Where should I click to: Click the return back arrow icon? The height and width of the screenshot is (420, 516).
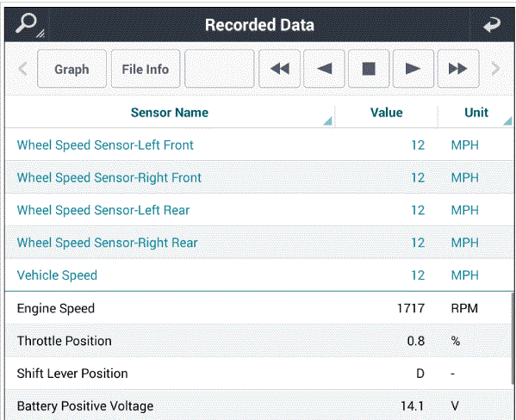pyautogui.click(x=492, y=25)
